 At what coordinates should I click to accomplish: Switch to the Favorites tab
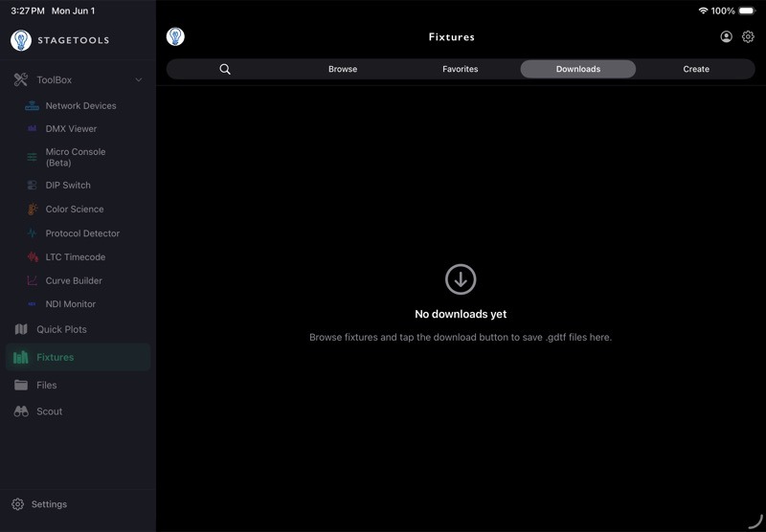[461, 69]
